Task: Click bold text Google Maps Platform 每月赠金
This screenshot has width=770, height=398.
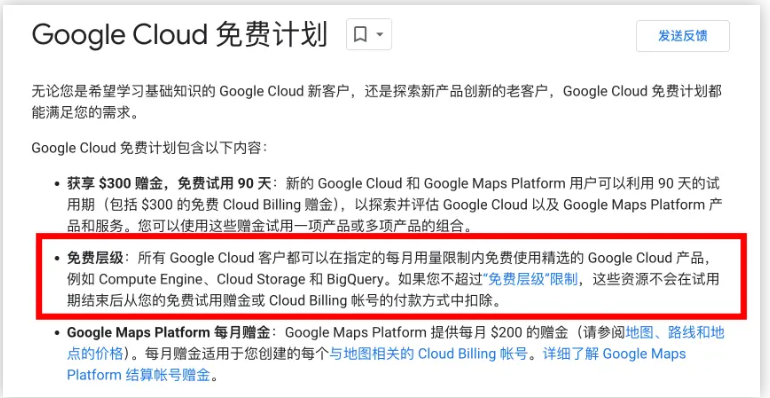Action: 168,333
